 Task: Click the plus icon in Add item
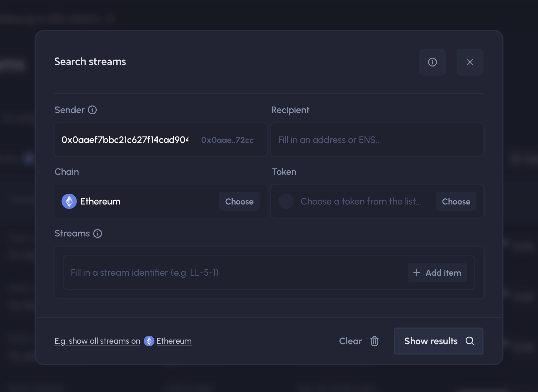tap(416, 273)
